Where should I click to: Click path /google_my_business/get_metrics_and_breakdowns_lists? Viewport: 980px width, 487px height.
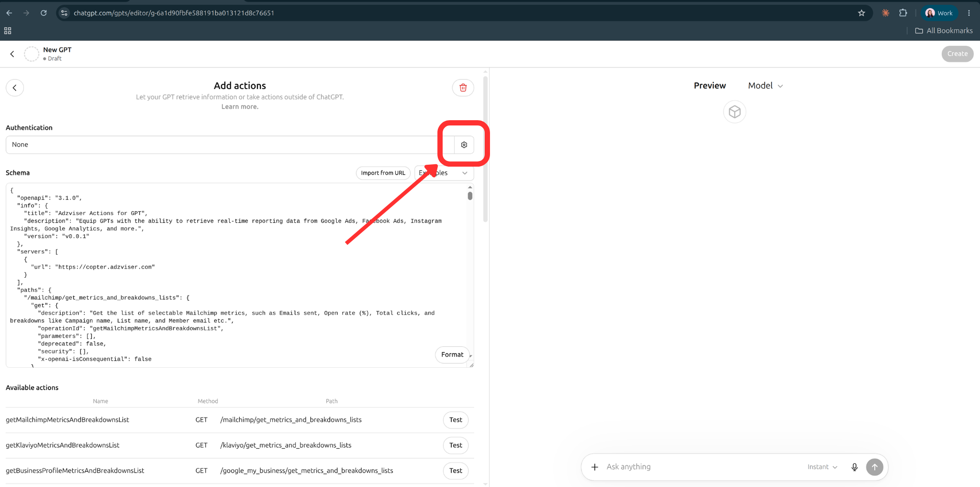(307, 471)
